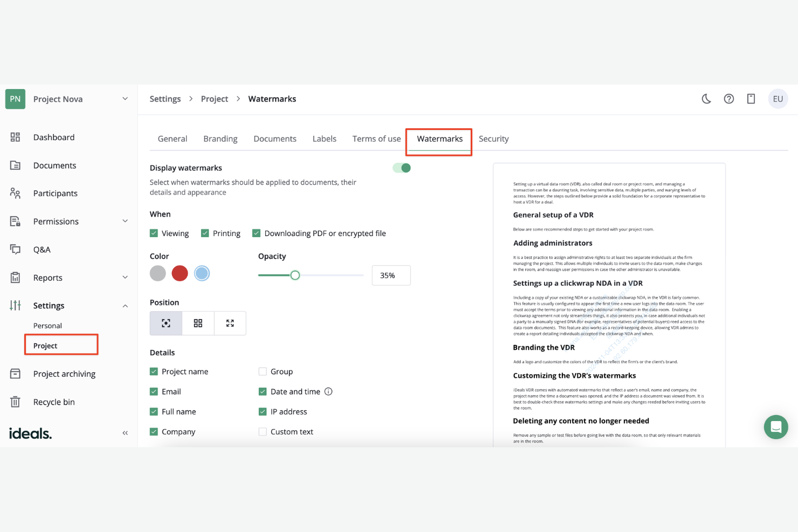798x532 pixels.
Task: Open the help question mark icon
Action: 729,99
